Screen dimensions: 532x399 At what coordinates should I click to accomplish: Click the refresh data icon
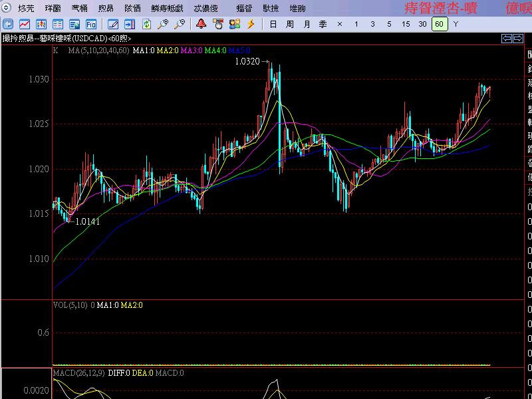pyautogui.click(x=148, y=25)
